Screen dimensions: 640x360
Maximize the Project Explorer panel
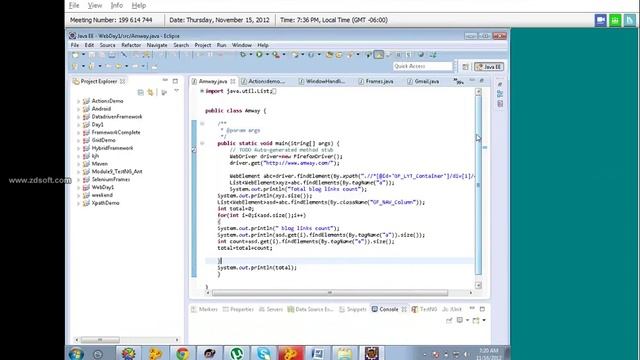(175, 81)
